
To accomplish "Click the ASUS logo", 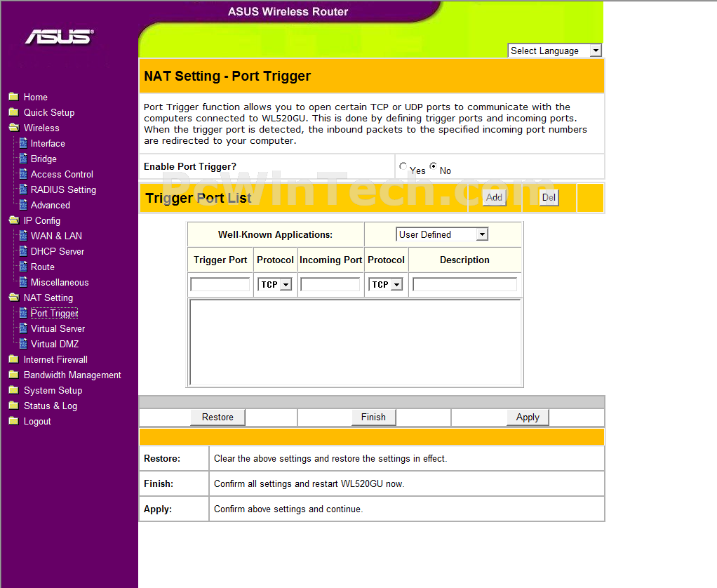I will tap(60, 37).
